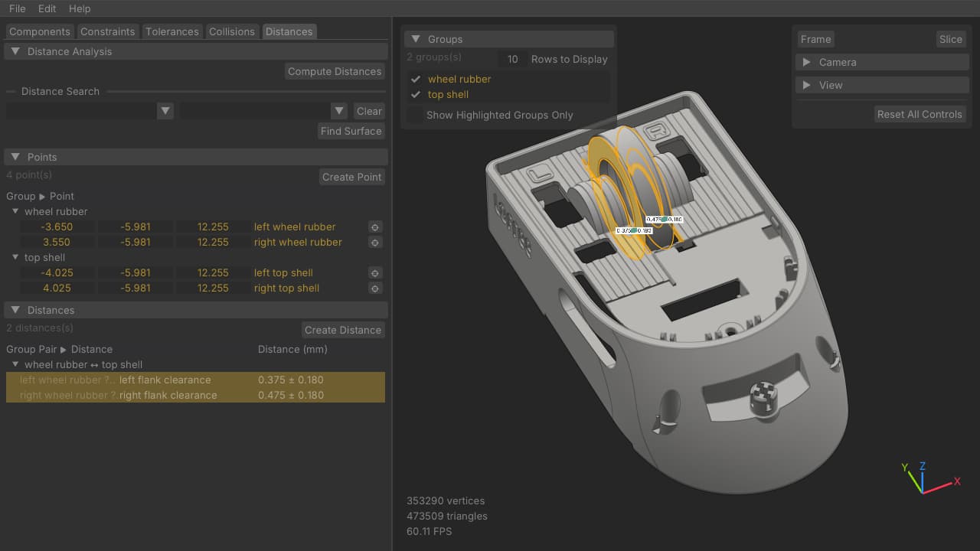Click the 0.475 ± 0.180 distance value

291,395
